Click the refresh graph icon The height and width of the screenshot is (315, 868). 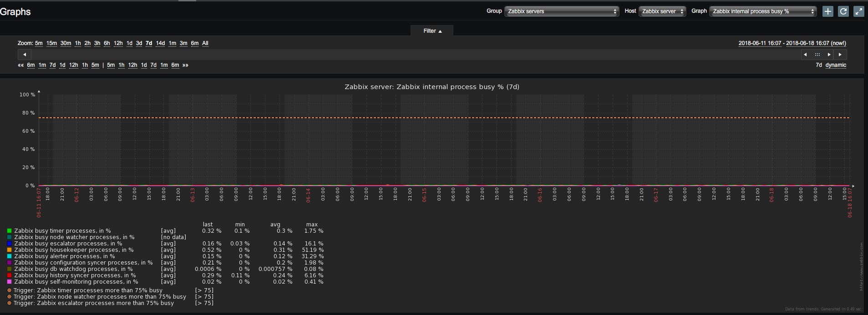tap(843, 11)
